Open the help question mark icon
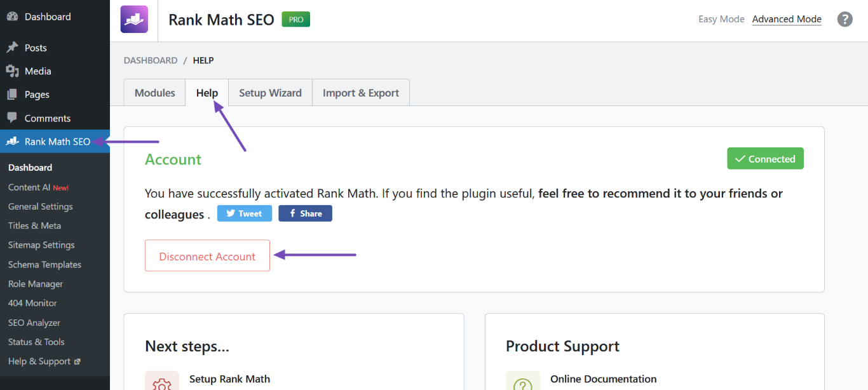This screenshot has height=390, width=868. coord(844,19)
